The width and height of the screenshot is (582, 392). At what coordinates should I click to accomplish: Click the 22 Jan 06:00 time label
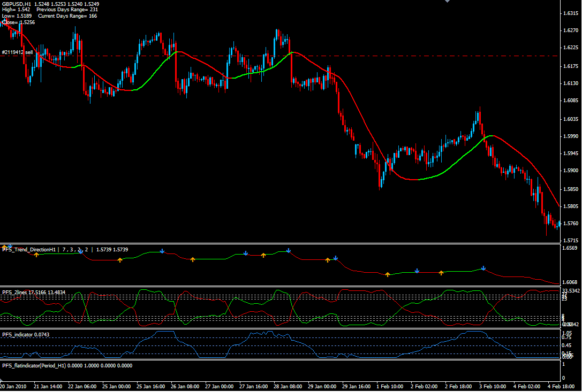83,386
